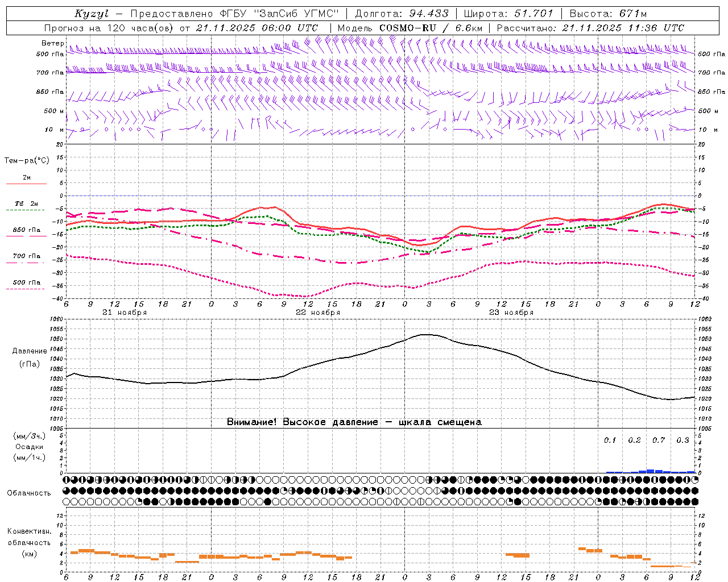This screenshot has width=728, height=582.
Task: Click the Рассчитано: 21.11.2025 11:36 UTC text
Action: [590, 28]
